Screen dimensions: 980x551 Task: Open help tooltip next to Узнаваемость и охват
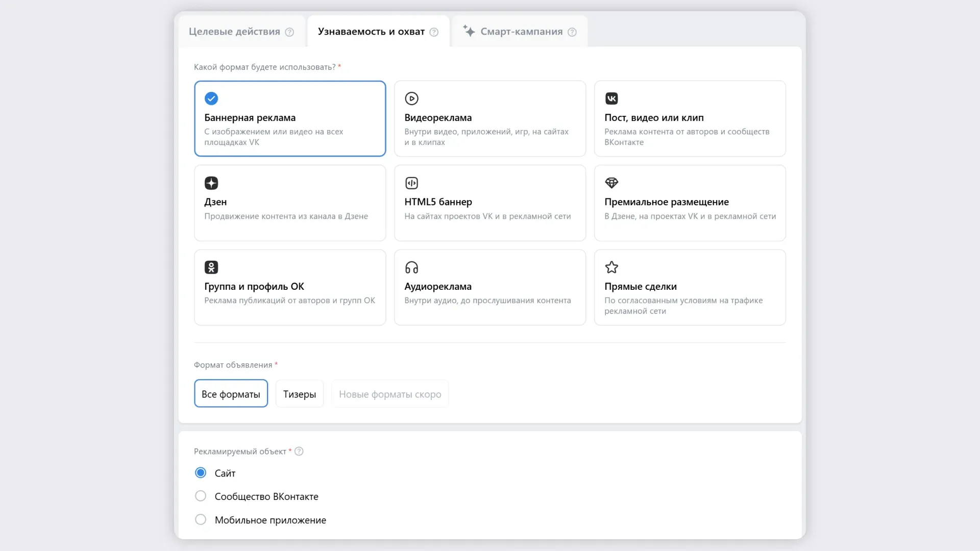[x=434, y=32]
